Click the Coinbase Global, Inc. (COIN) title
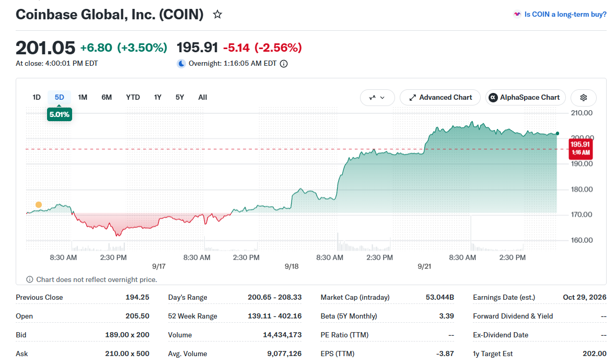The image size is (615, 364). (x=110, y=15)
